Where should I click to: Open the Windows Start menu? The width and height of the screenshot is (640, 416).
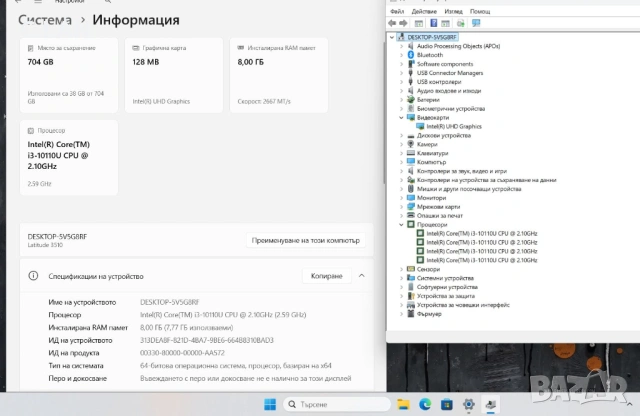click(270, 404)
